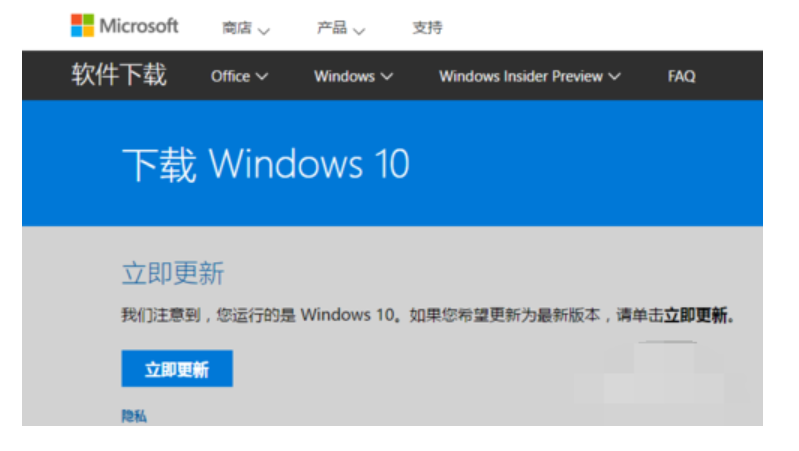Open the 隐私 privacy link
The width and height of the screenshot is (799, 451).
tap(134, 416)
